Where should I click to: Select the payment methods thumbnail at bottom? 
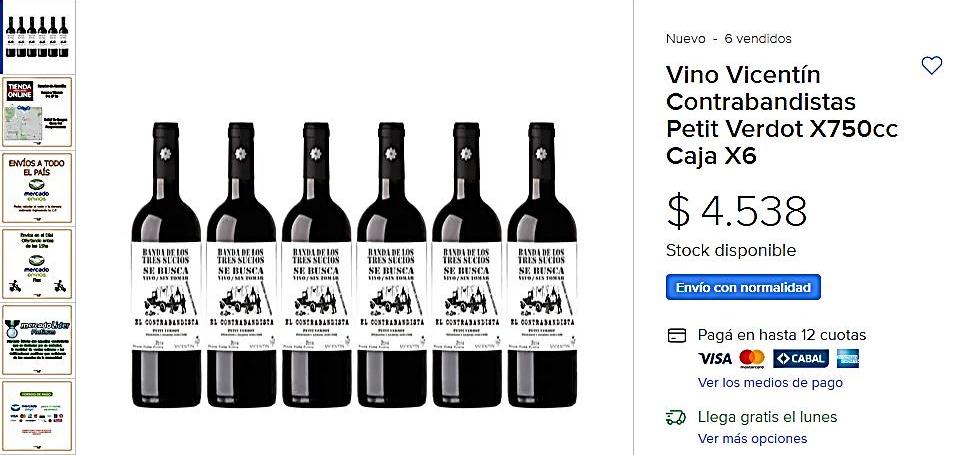tap(38, 413)
